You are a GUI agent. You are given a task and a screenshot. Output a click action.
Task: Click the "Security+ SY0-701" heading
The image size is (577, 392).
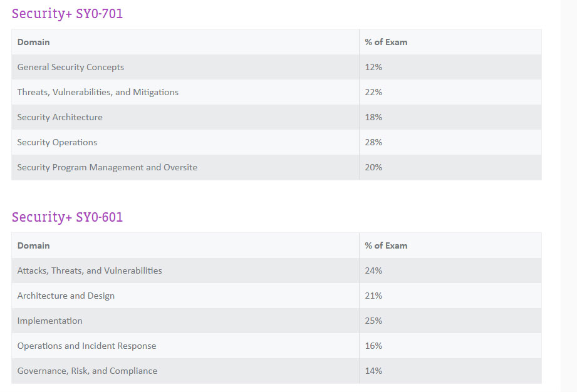[x=67, y=14]
